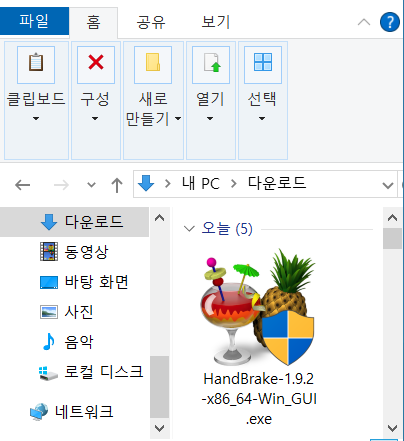This screenshot has width=404, height=441.
Task: Click the 클립보드 clipboard icon
Action: coord(36,65)
